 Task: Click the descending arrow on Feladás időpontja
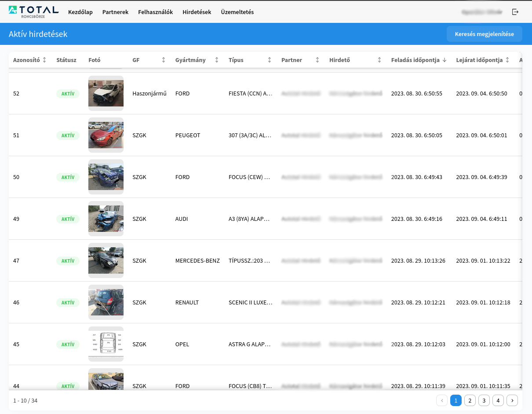point(444,59)
